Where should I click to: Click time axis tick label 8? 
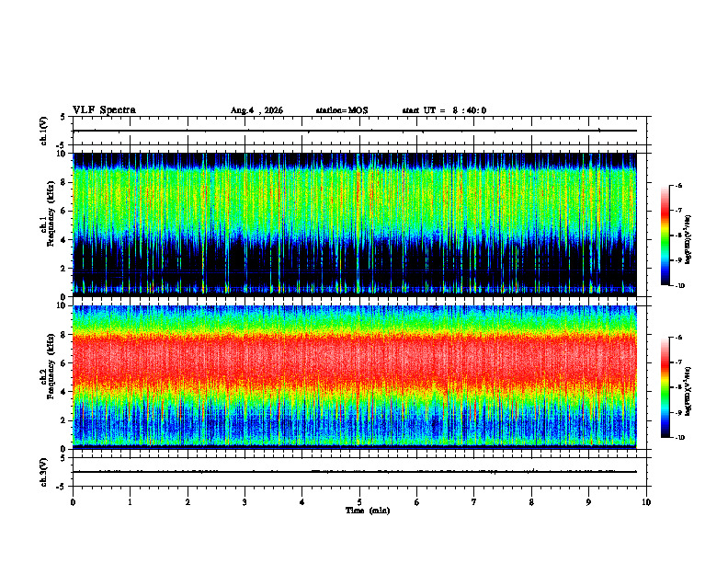point(531,502)
